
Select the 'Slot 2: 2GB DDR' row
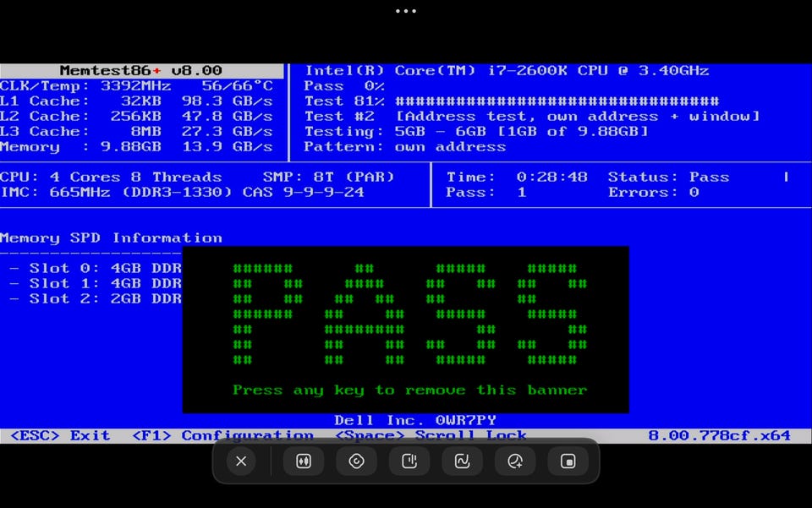96,298
